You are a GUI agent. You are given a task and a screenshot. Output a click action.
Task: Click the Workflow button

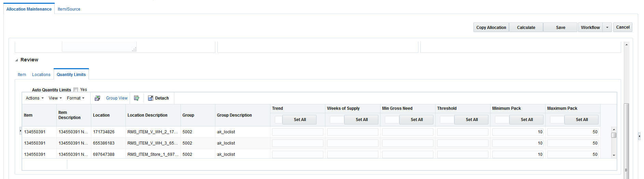point(590,27)
